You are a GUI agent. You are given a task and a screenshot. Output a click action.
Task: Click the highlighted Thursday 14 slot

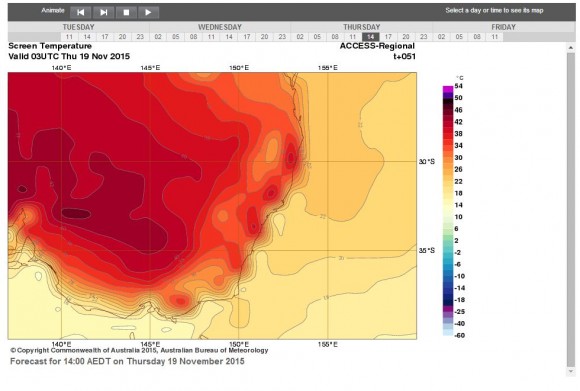click(x=371, y=37)
